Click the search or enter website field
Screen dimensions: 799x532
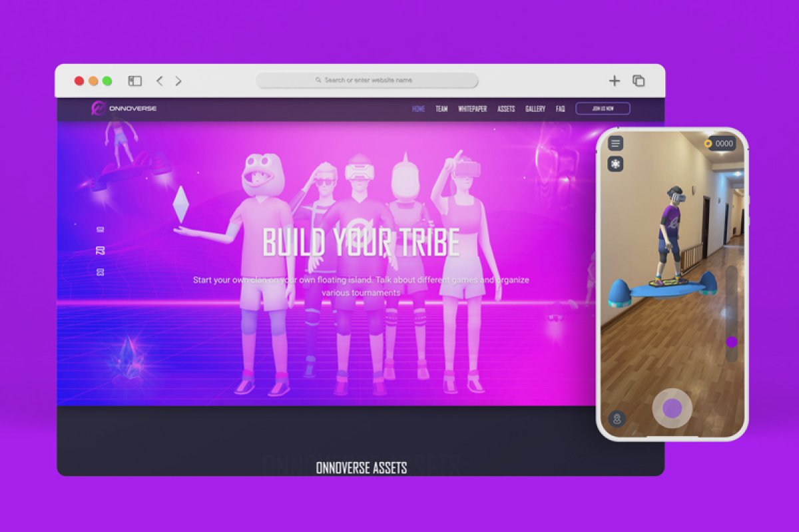pos(367,81)
